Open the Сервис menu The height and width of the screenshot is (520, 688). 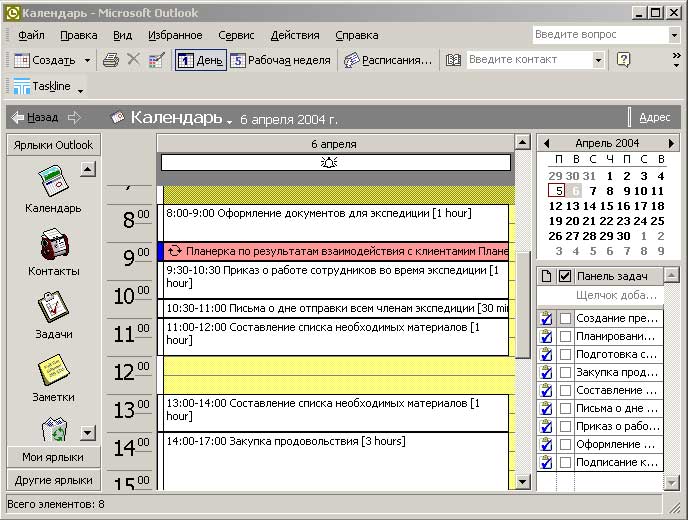tap(236, 35)
